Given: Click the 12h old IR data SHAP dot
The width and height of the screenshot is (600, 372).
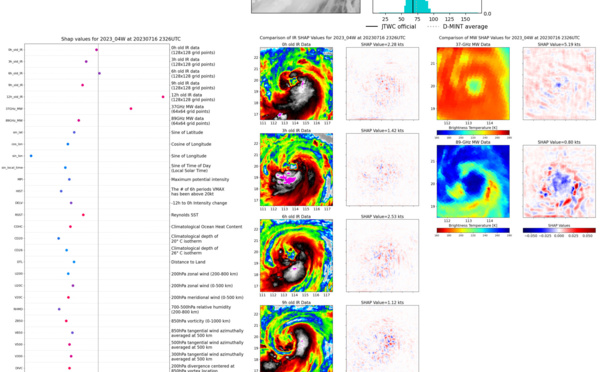Looking at the screenshot, I should click(163, 97).
